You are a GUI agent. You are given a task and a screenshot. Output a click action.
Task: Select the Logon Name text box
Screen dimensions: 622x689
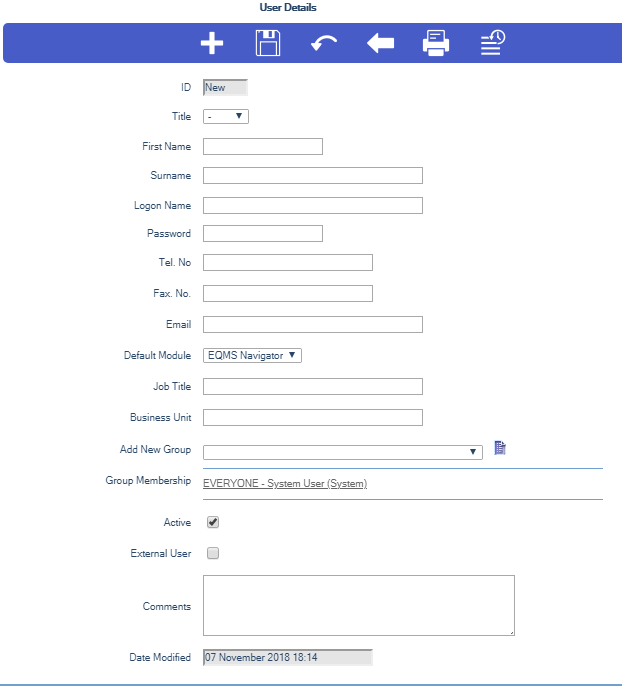tap(313, 206)
